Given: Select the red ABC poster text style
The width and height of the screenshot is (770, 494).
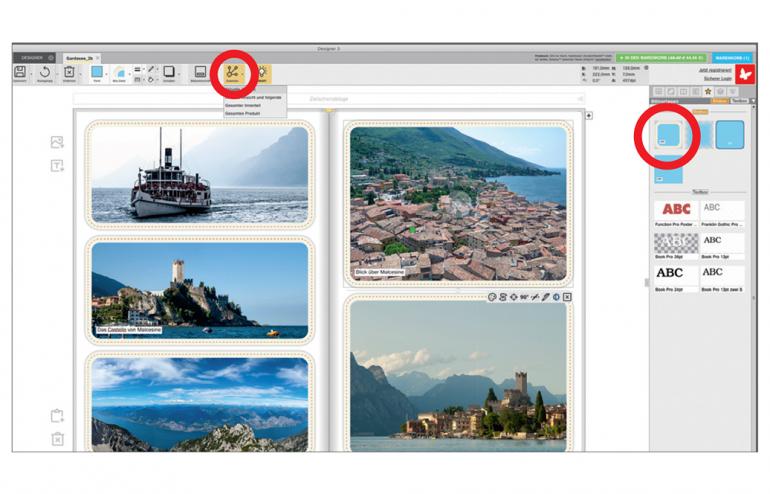Looking at the screenshot, I should click(676, 210).
